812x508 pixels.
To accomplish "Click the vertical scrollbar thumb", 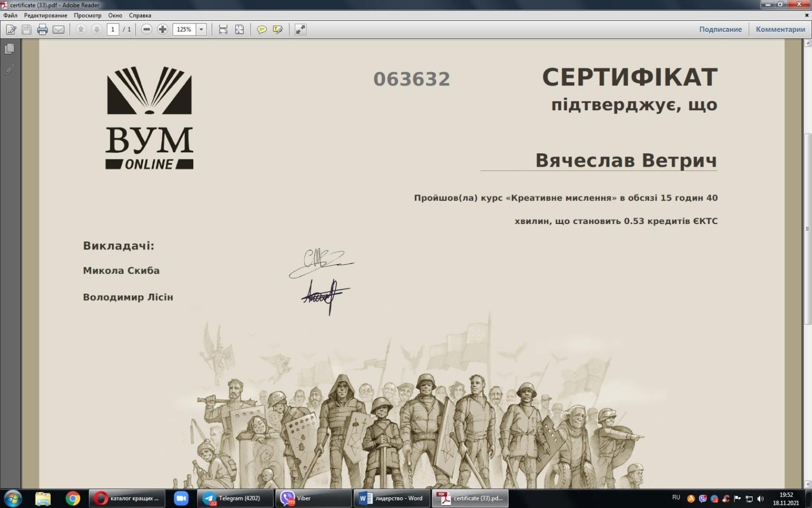I will 807,229.
